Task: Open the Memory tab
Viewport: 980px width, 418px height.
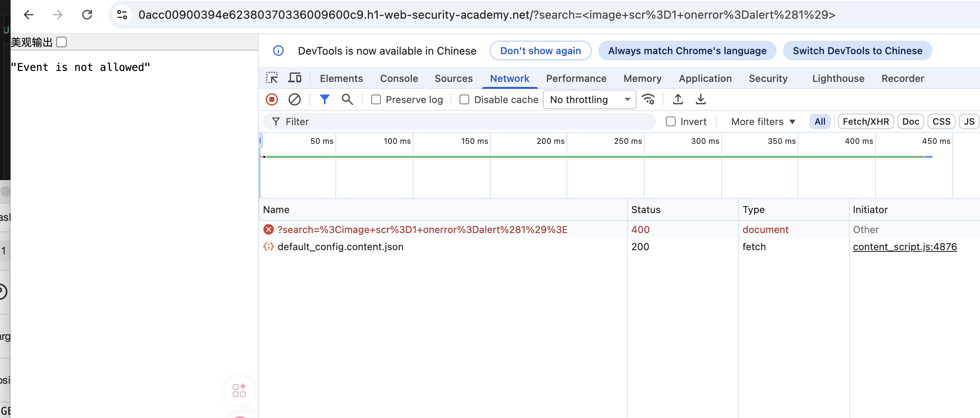Action: click(642, 78)
